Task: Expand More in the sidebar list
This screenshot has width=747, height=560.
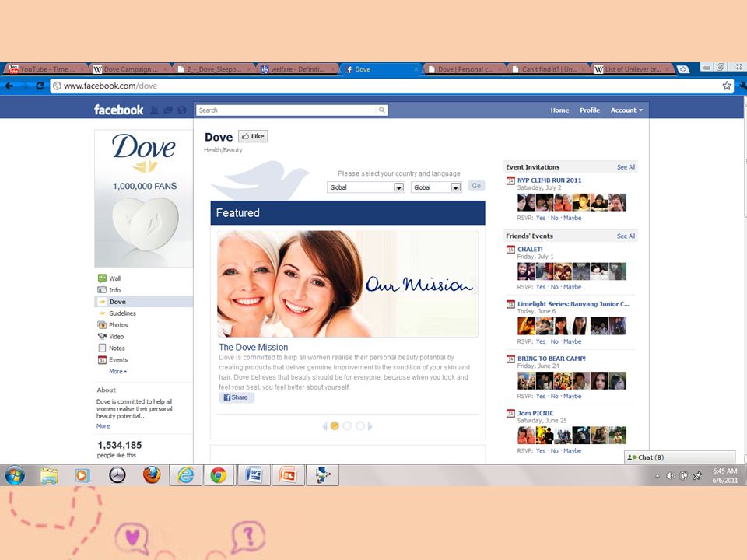Action: (x=117, y=372)
